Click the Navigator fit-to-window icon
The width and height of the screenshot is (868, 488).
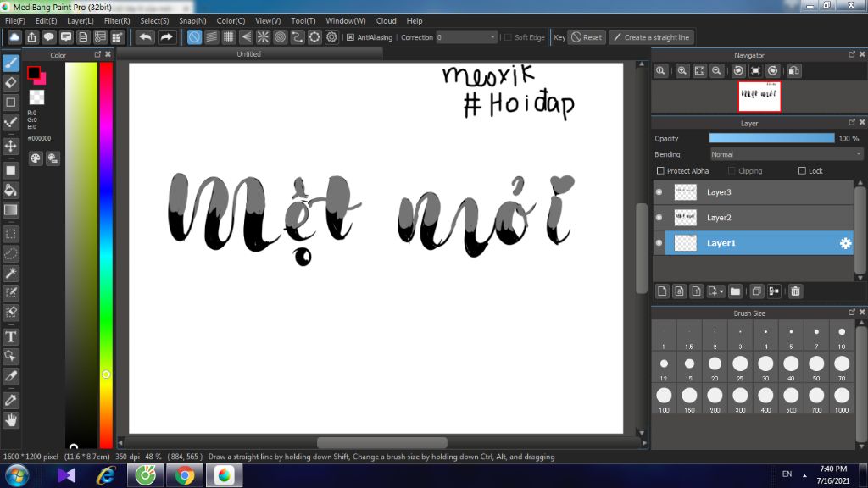click(x=699, y=71)
